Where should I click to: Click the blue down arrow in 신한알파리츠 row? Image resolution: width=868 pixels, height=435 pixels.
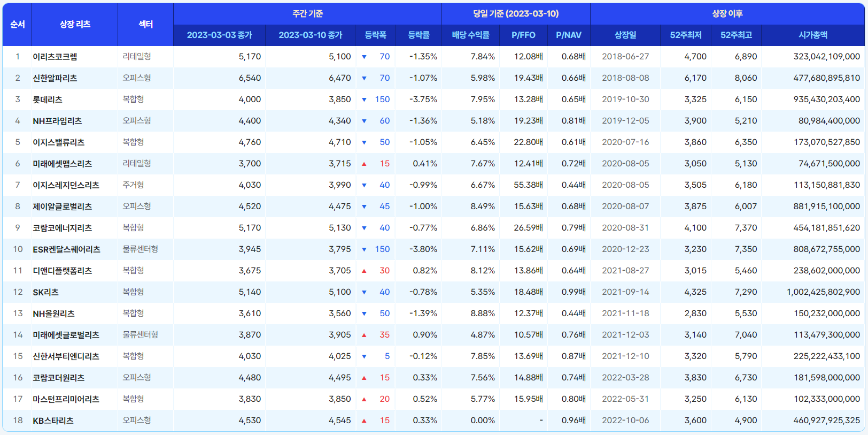click(364, 78)
